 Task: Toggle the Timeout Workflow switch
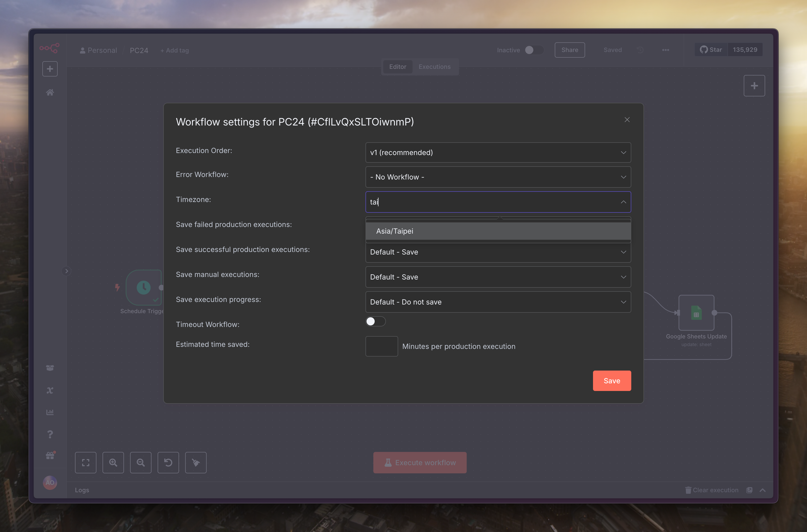coord(375,321)
